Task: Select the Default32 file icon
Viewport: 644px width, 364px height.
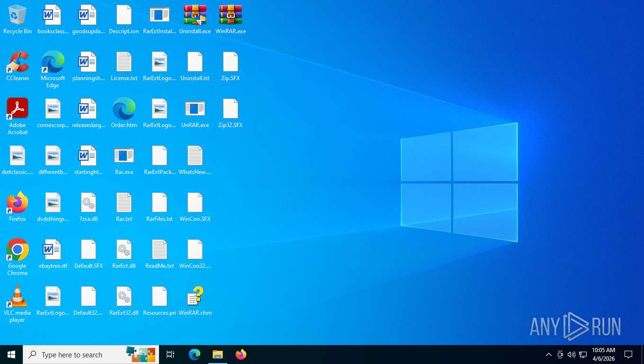Action: (89, 301)
